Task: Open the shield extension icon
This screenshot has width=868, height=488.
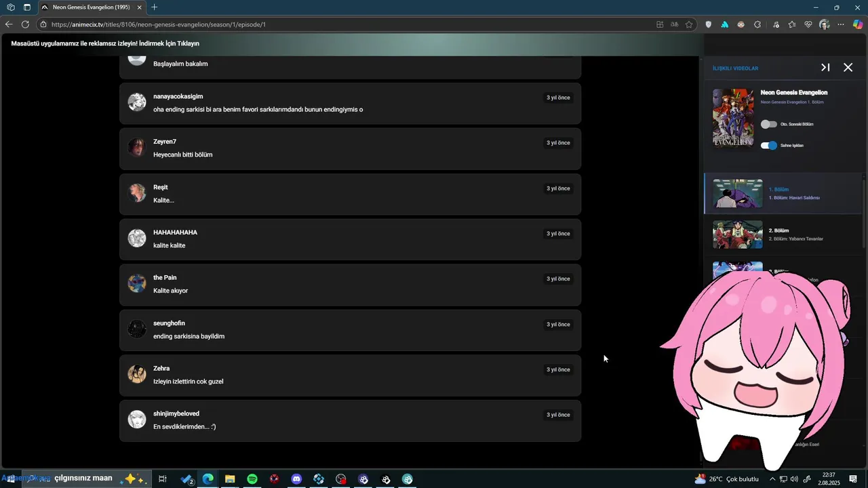Action: tap(709, 24)
